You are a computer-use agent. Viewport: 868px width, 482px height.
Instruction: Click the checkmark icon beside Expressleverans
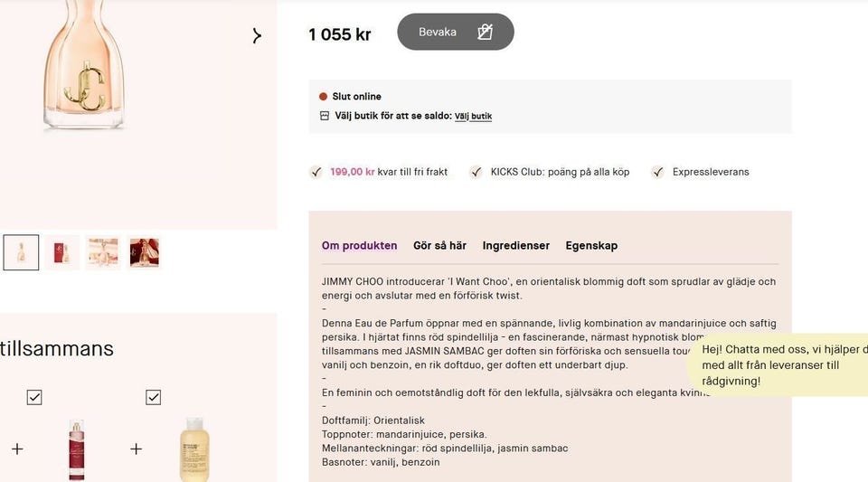coord(658,172)
